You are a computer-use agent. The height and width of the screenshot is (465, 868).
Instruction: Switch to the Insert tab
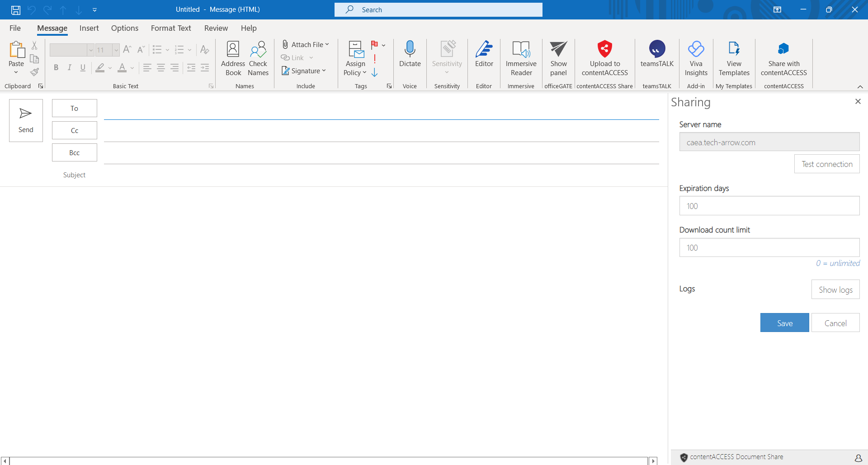coord(89,28)
